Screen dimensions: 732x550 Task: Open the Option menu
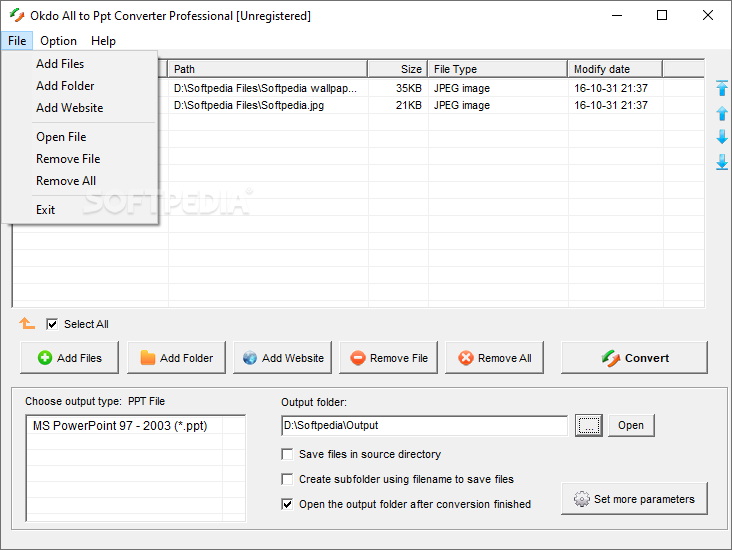tap(58, 41)
